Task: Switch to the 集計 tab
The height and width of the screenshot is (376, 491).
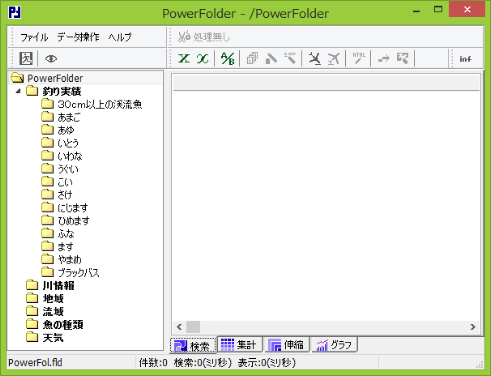Action: click(240, 344)
